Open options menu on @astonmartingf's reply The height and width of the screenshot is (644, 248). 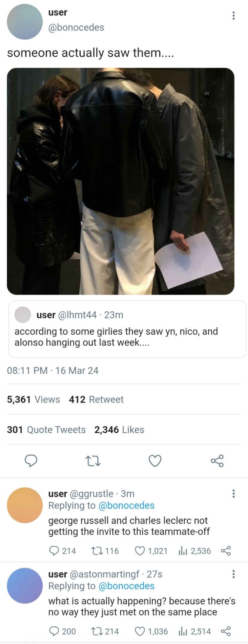tap(234, 574)
